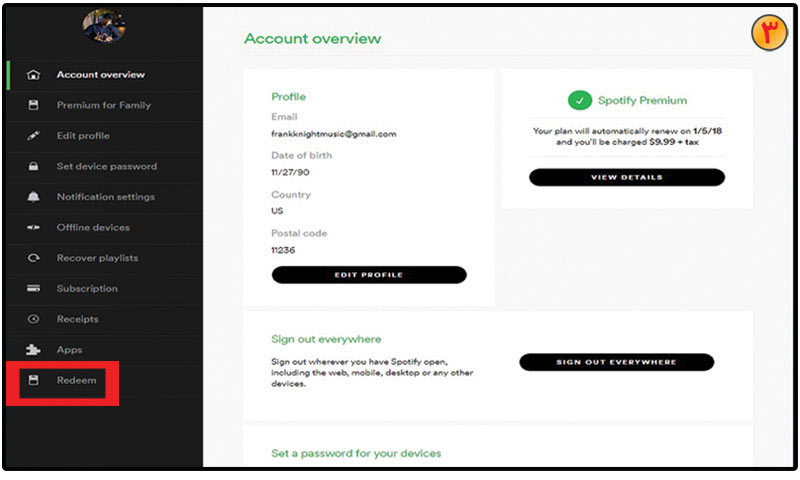Click the Sign out everywhere heading
This screenshot has width=800, height=480.
(326, 339)
